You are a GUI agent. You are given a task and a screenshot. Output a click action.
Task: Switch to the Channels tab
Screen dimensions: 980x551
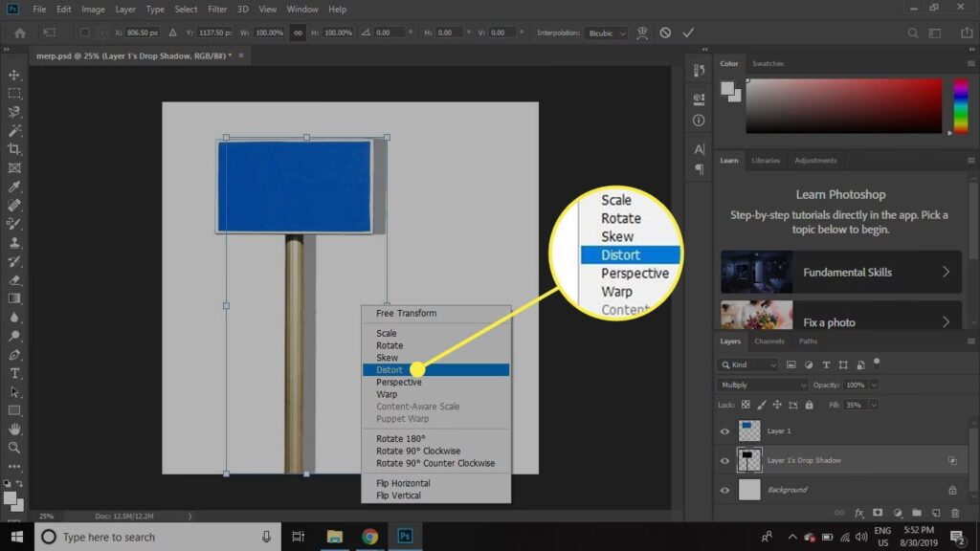pyautogui.click(x=769, y=341)
